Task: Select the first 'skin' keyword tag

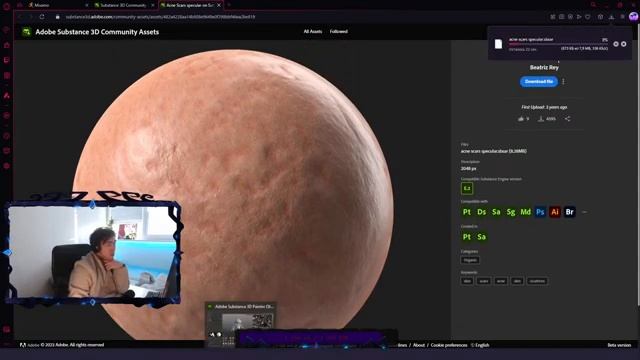Action: pyautogui.click(x=467, y=281)
